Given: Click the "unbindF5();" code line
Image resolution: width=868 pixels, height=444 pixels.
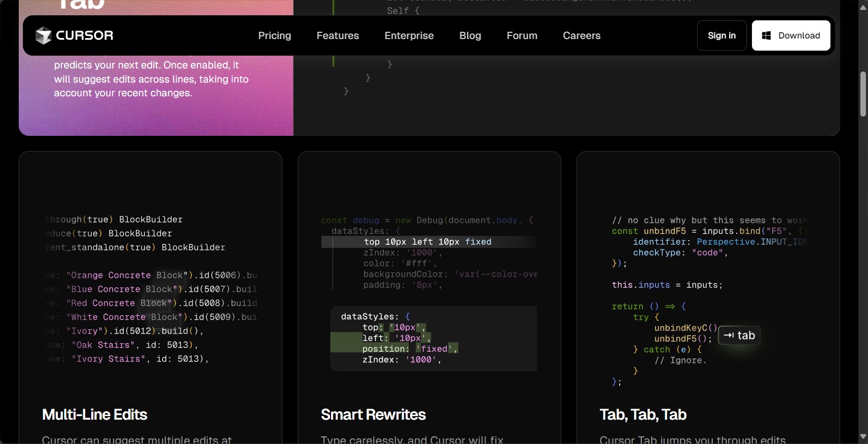Looking at the screenshot, I should [683, 339].
